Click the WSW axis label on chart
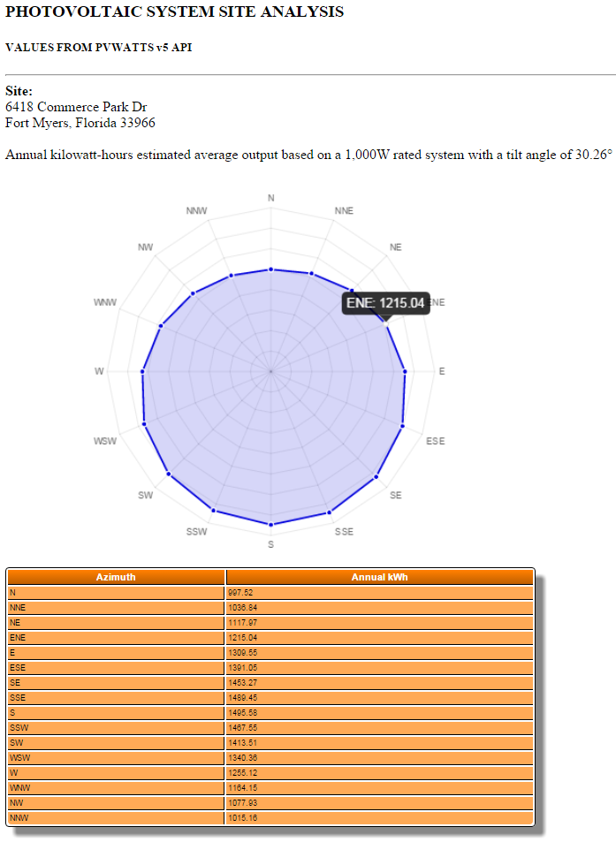 pos(105,441)
